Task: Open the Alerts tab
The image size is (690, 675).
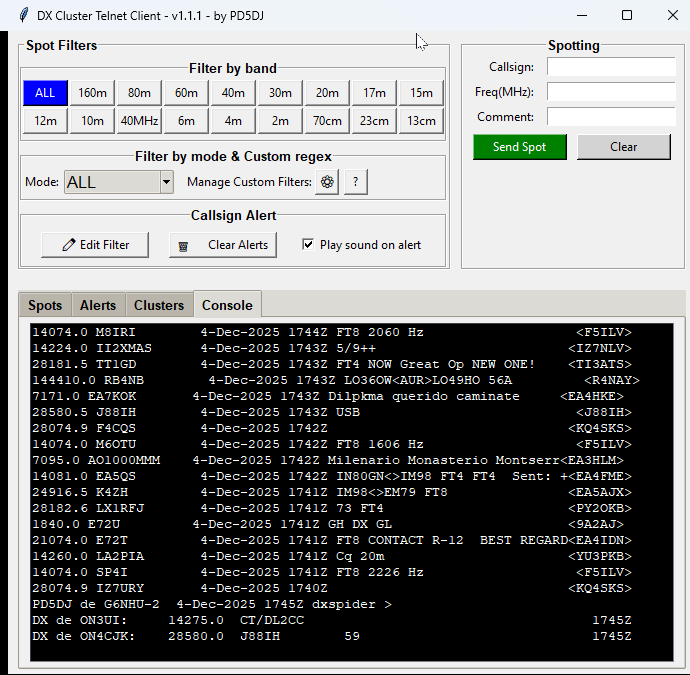Action: 98,305
